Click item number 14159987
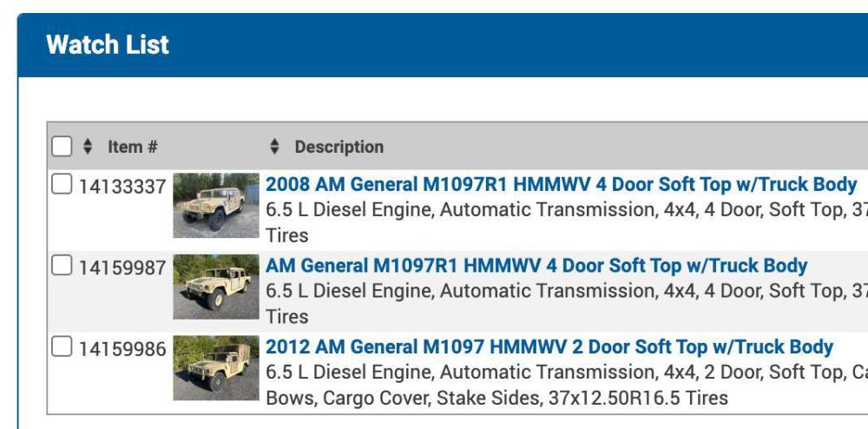Viewport: 868px width, 429px height. coord(122,267)
